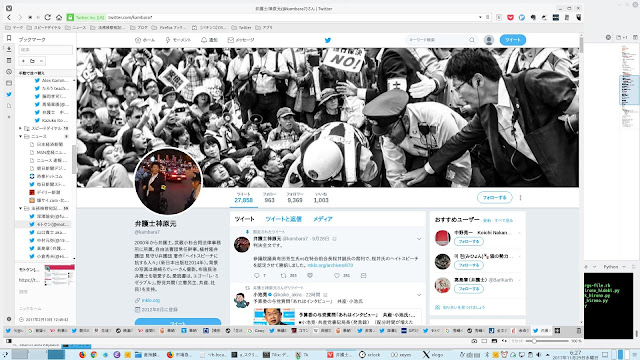The image size is (640, 360).
Task: Open the Vivaldi menu logo button
Action: coord(9,8)
